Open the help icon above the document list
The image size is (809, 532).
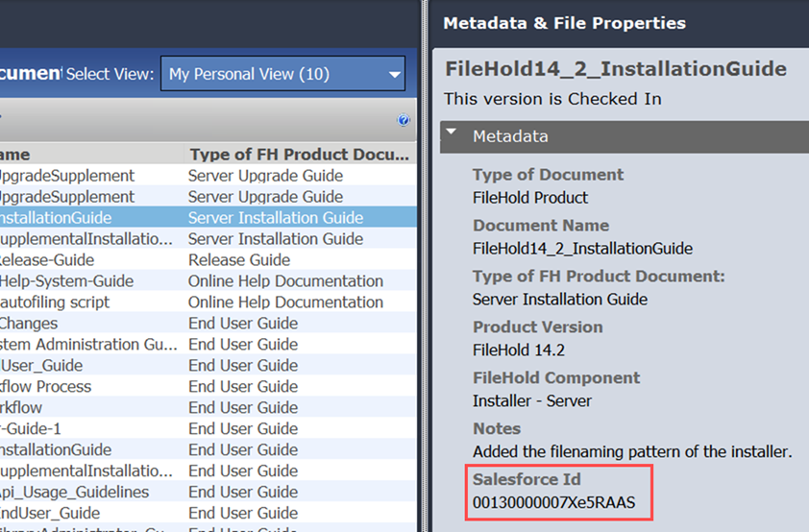[x=403, y=120]
